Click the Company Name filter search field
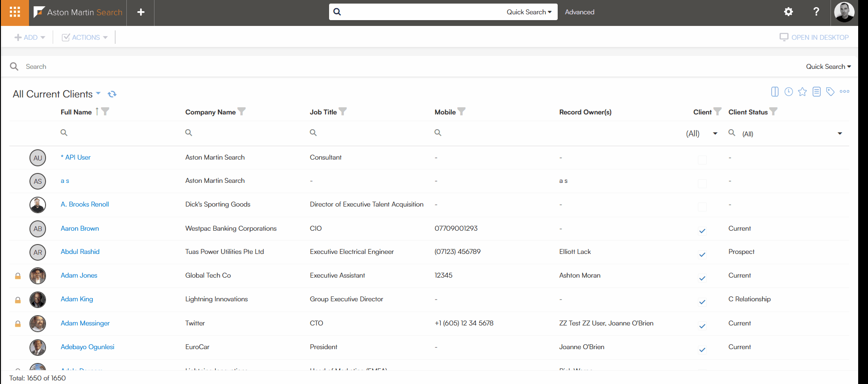 (243, 133)
